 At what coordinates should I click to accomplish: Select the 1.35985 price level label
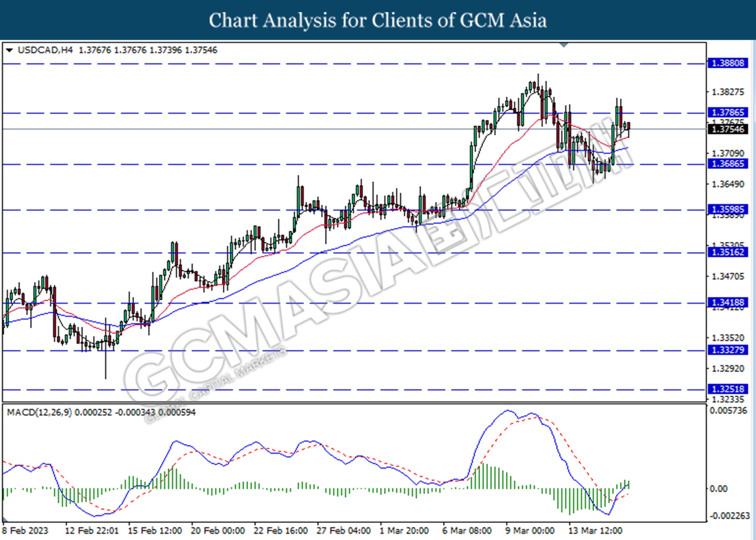tap(727, 209)
